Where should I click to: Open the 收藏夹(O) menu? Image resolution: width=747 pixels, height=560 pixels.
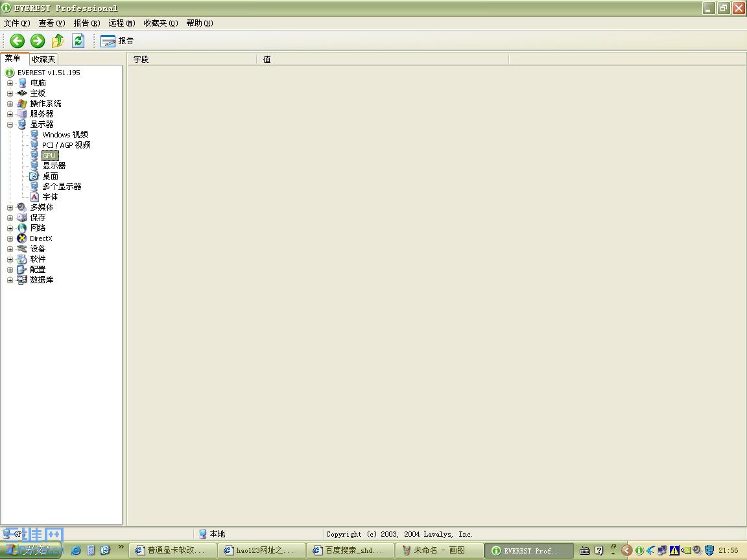(161, 23)
